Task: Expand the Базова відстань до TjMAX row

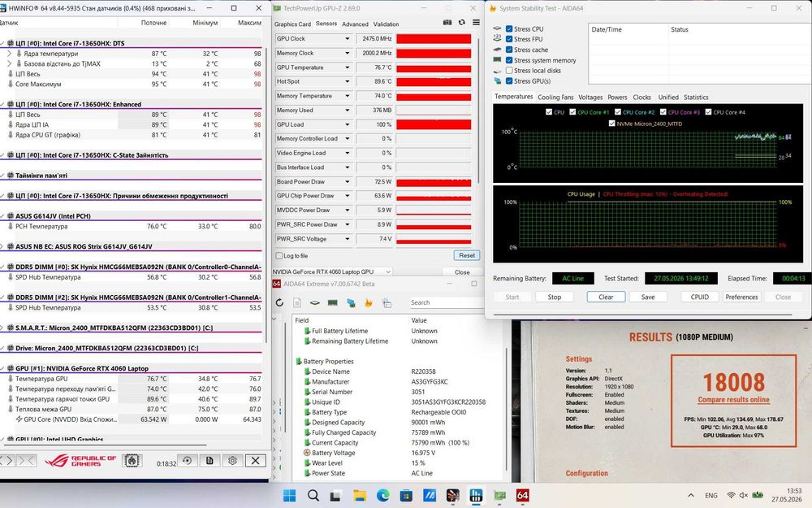Action: (x=9, y=63)
